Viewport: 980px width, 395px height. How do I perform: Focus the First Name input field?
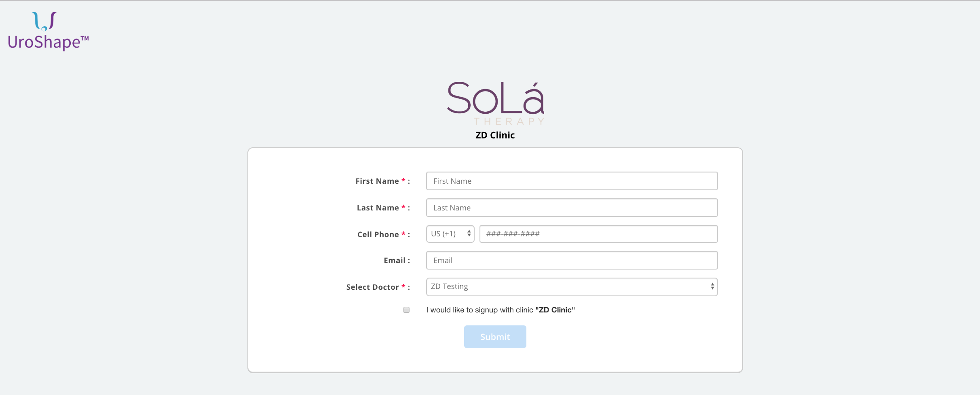[572, 181]
